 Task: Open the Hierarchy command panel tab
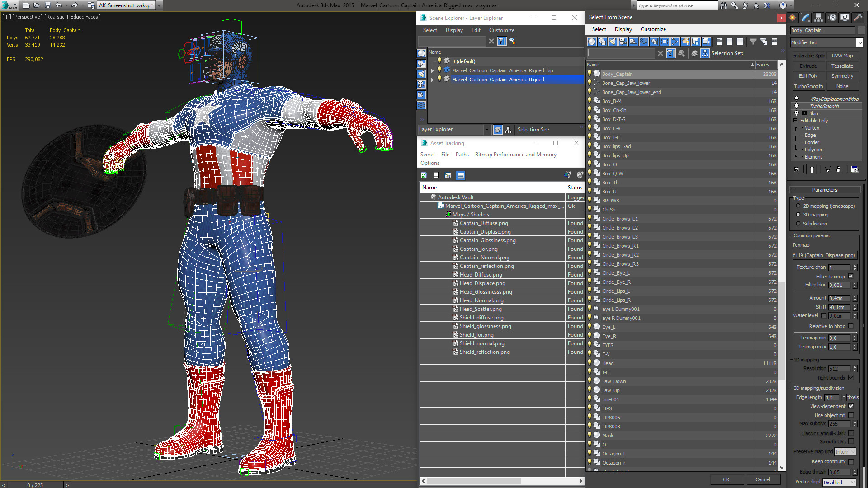[818, 18]
